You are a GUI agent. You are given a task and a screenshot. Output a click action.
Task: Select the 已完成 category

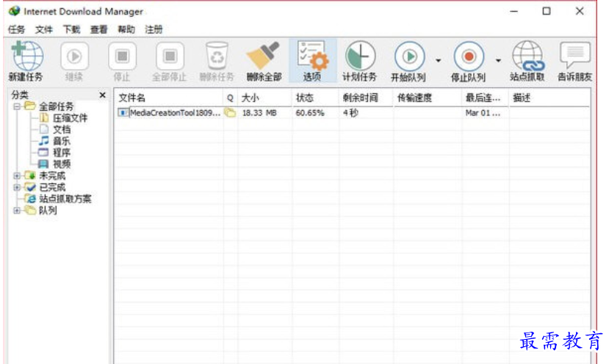(x=52, y=187)
